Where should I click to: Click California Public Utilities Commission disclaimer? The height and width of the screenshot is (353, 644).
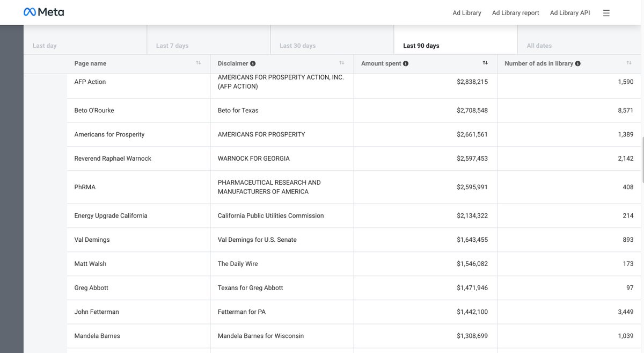click(270, 215)
